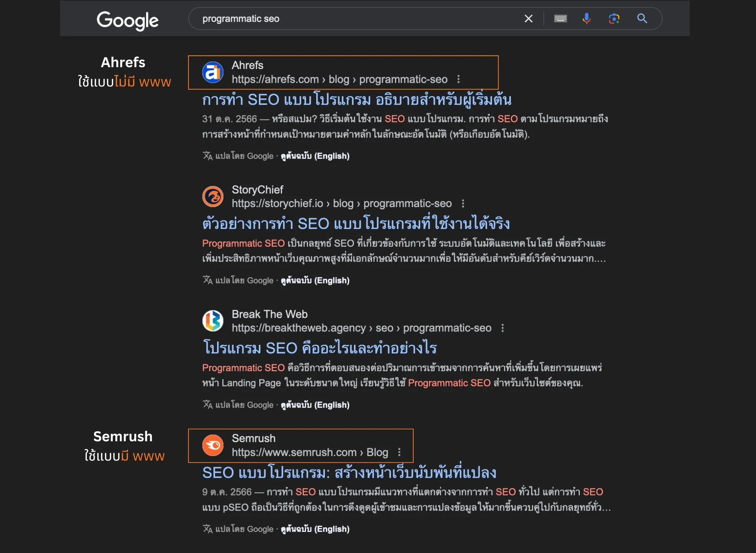
Task: Click the '31 ต.ค. 2566' Ahrefs snippet date
Action: [229, 119]
